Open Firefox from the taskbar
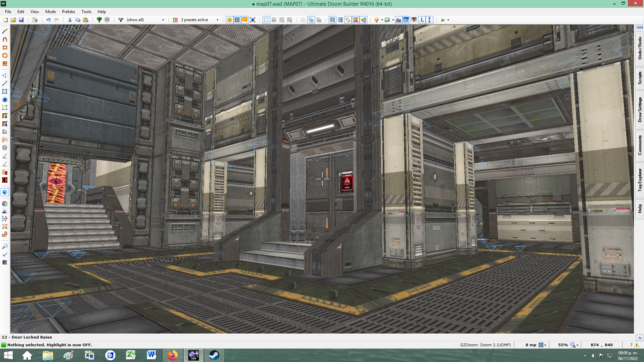 (173, 355)
